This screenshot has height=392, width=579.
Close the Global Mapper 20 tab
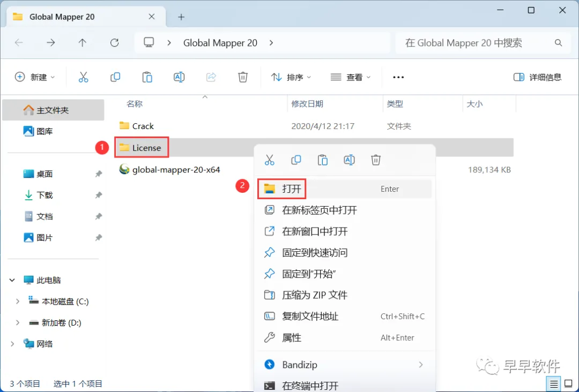point(151,17)
